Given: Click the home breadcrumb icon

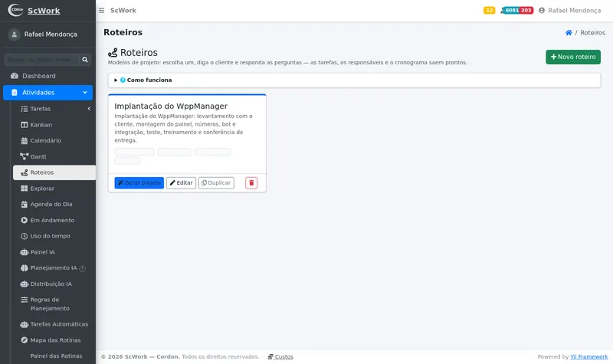Looking at the screenshot, I should coord(569,33).
